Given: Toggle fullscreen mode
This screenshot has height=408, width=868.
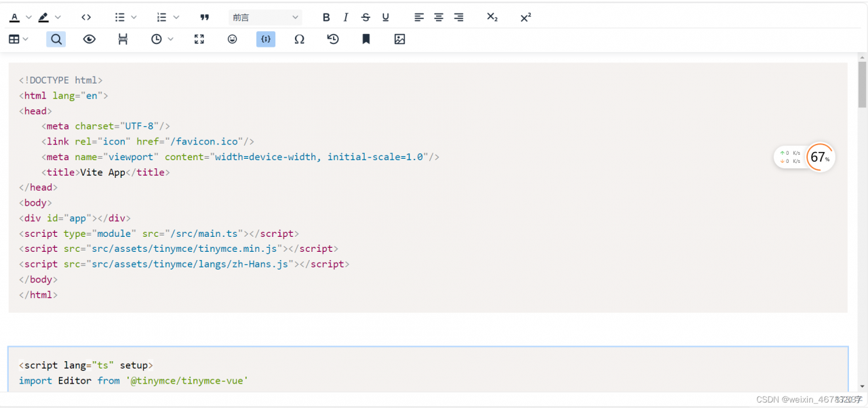Looking at the screenshot, I should click(x=199, y=39).
